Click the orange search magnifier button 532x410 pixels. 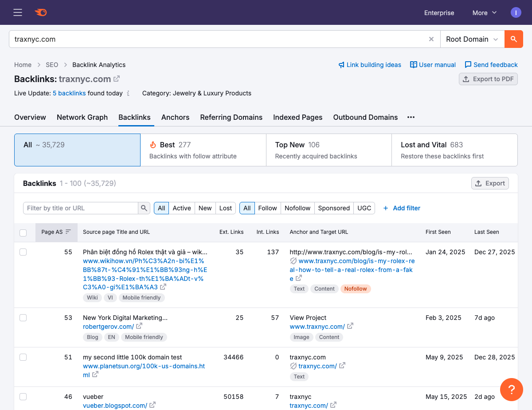coord(514,39)
